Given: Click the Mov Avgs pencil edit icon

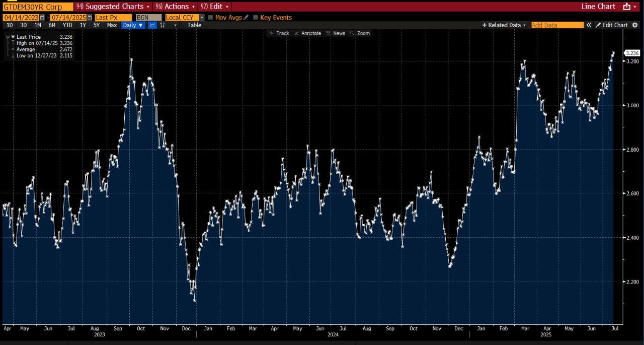Looking at the screenshot, I should click(246, 18).
